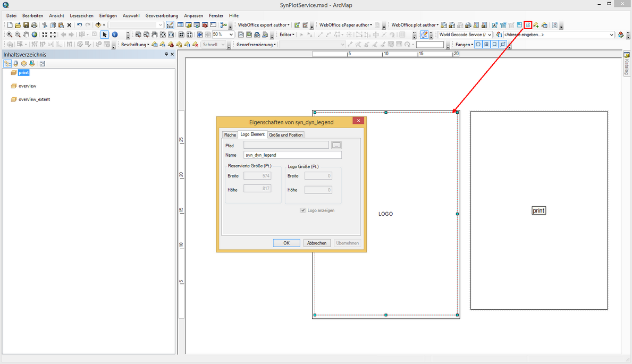Toggle point snapping in Fangen toolbar
The image size is (632, 364).
pyautogui.click(x=478, y=45)
